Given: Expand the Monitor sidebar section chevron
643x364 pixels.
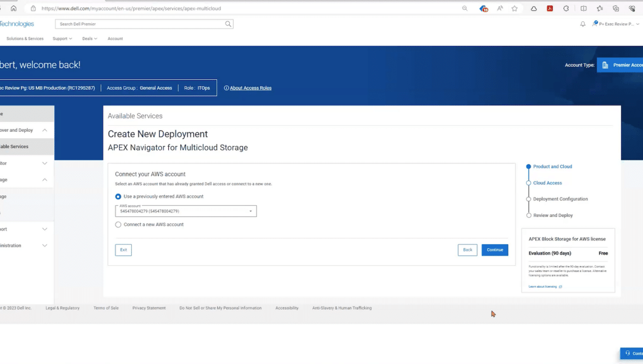Looking at the screenshot, I should [45, 164].
